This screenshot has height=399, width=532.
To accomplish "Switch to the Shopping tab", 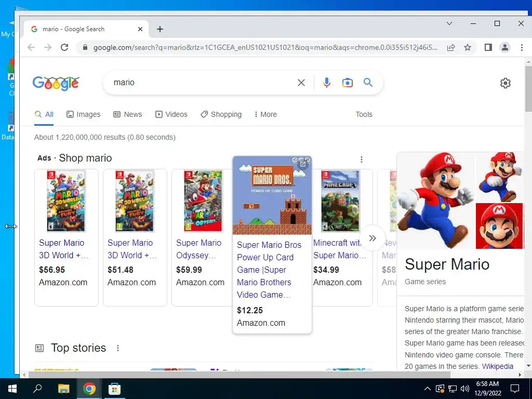I will 221,114.
